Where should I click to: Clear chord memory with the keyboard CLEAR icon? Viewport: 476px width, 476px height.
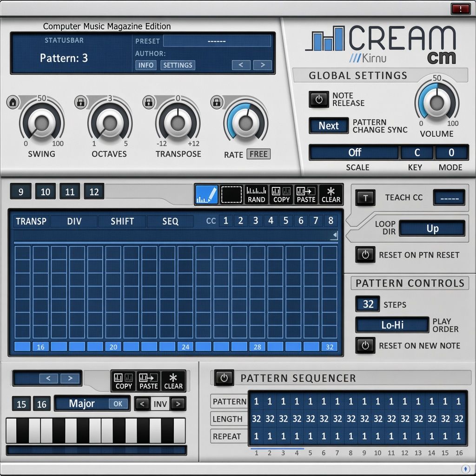click(x=173, y=381)
